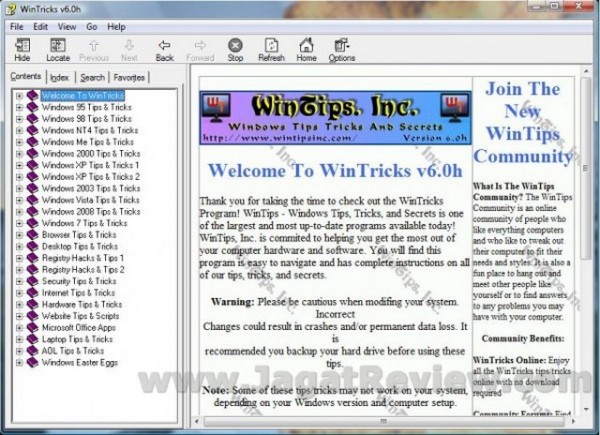Image resolution: width=600 pixels, height=435 pixels.
Task: Expand the Windows XP Tips & Tricks 2 node
Action: (x=19, y=177)
